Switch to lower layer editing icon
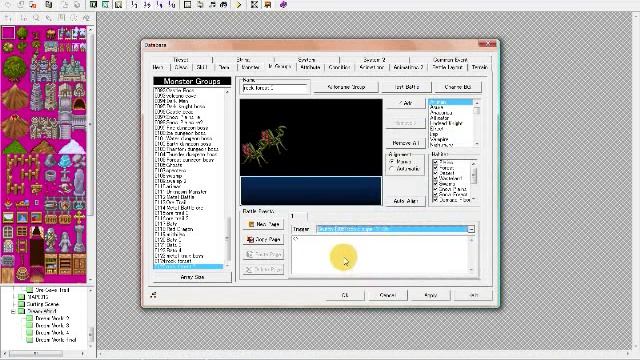Image resolution: width=640 pixels, height=360 pixels. click(93, 5)
